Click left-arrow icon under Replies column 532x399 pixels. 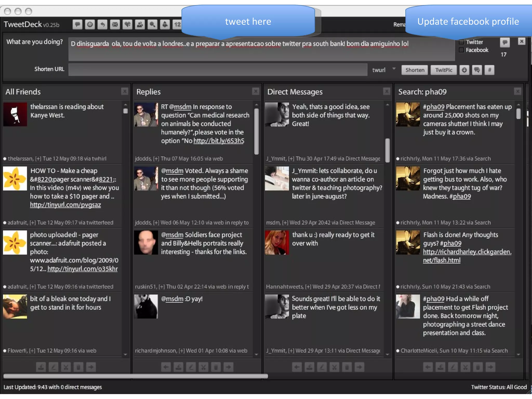tap(166, 367)
